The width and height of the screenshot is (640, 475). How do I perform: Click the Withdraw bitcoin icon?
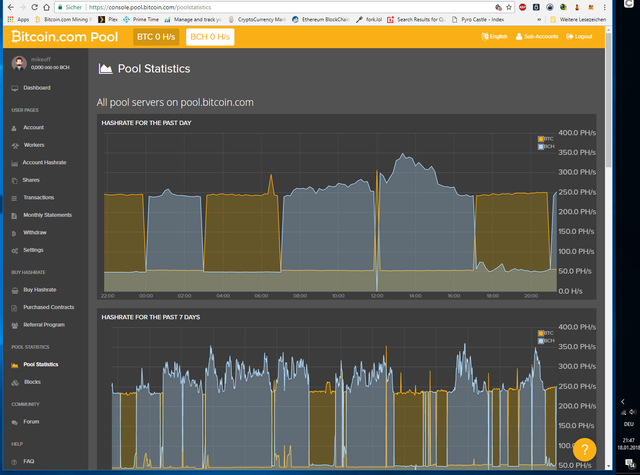pyautogui.click(x=14, y=233)
